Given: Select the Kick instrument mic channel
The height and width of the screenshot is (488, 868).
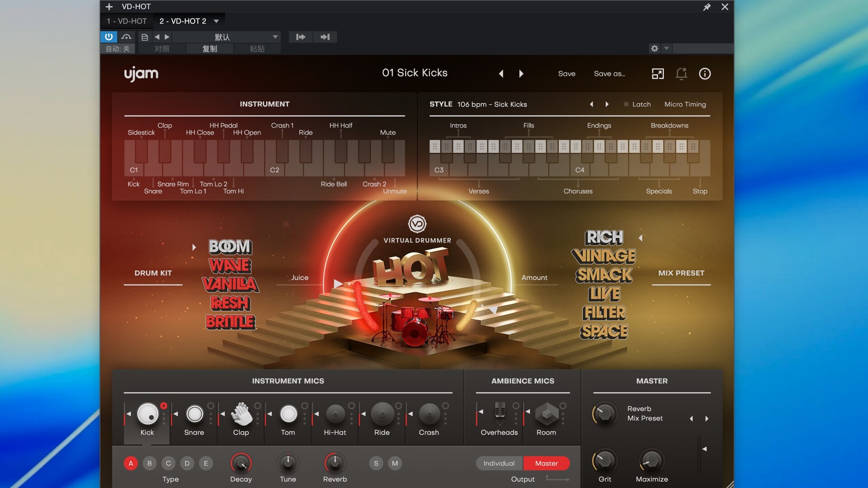Looking at the screenshot, I should tap(147, 413).
